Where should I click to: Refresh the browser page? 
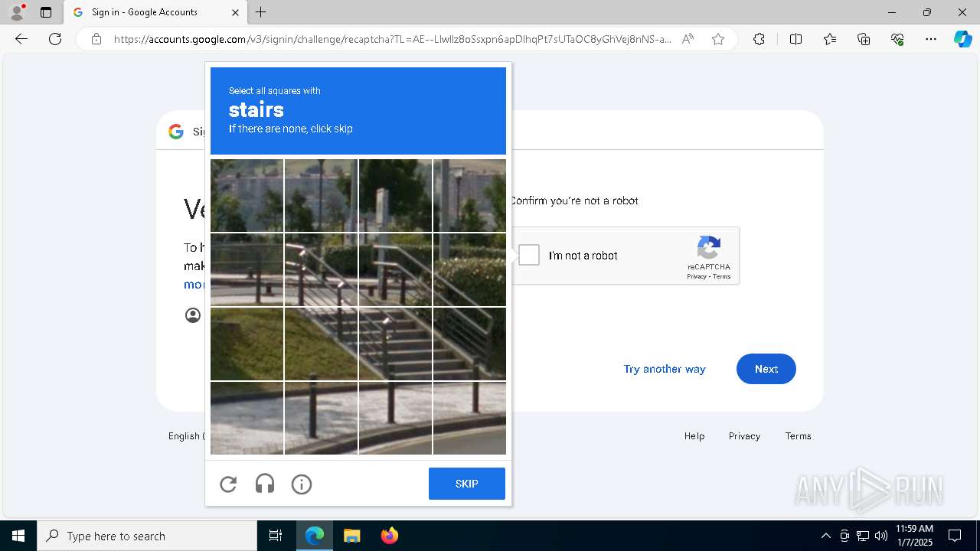55,39
